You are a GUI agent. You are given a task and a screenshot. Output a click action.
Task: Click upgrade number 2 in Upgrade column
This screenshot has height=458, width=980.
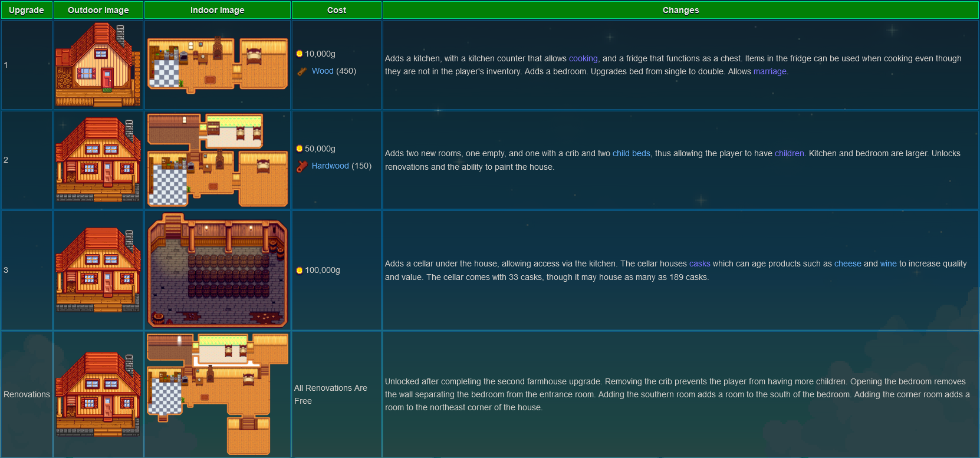pyautogui.click(x=6, y=160)
